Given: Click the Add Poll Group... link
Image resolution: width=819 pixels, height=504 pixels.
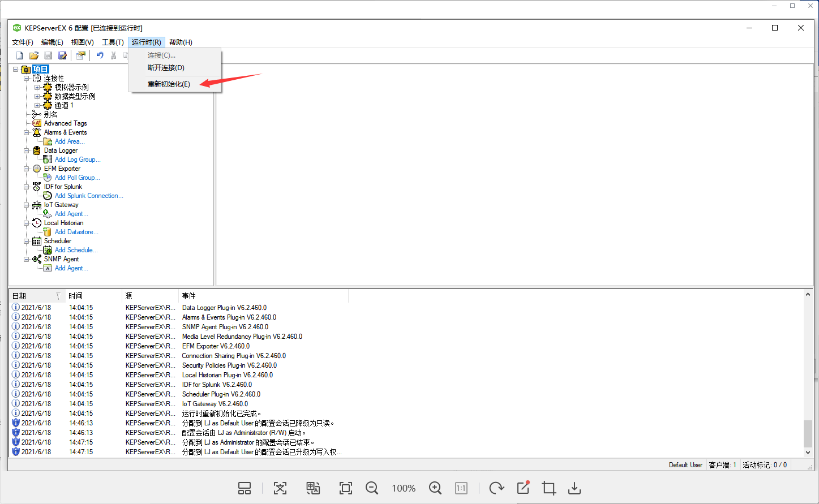Looking at the screenshot, I should [x=78, y=178].
